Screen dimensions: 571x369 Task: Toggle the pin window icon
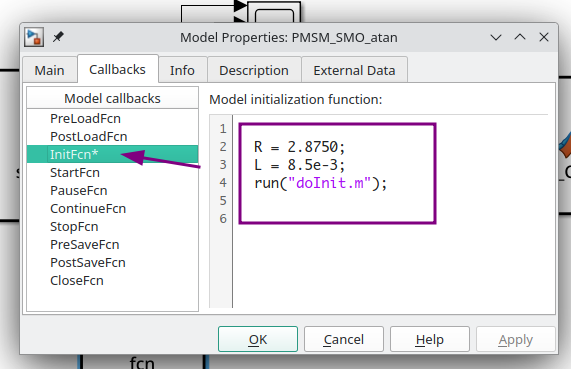pos(58,37)
